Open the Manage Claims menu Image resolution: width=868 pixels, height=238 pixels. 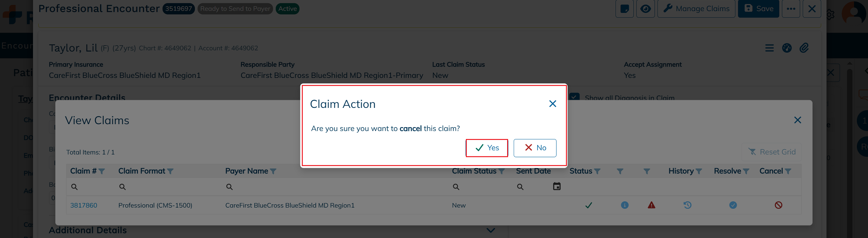pyautogui.click(x=696, y=9)
